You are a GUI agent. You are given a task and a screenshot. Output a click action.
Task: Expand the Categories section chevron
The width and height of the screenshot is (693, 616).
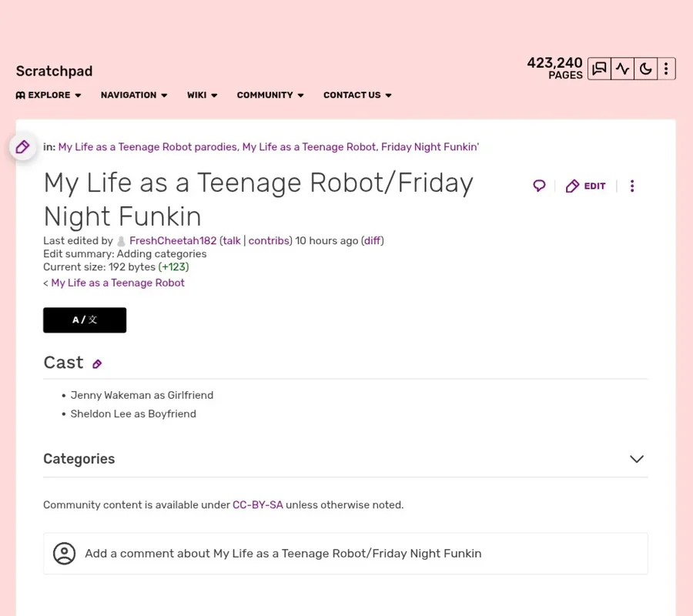[636, 459]
